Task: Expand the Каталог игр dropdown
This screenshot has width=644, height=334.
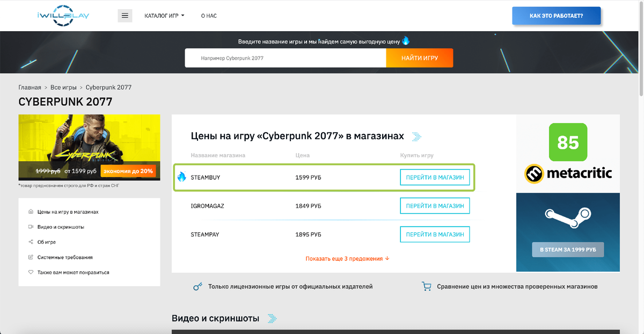Action: [x=164, y=16]
